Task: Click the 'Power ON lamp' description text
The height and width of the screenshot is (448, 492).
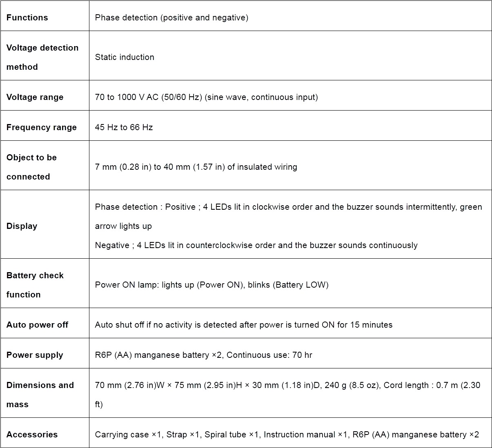Action: tap(211, 285)
